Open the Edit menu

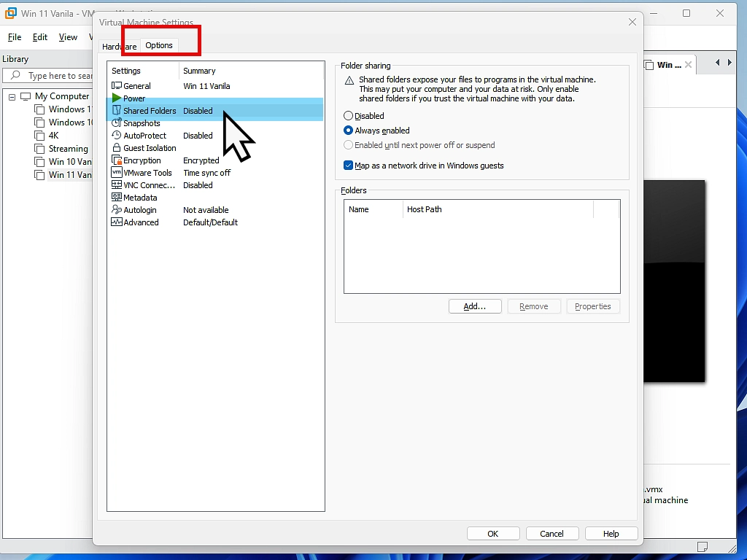point(40,37)
